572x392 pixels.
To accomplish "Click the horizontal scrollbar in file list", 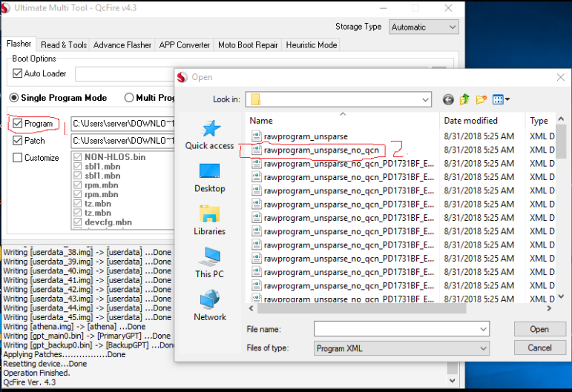I will 362,308.
